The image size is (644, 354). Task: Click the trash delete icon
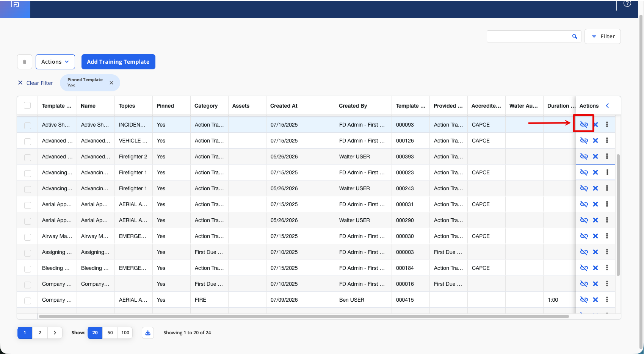click(25, 62)
